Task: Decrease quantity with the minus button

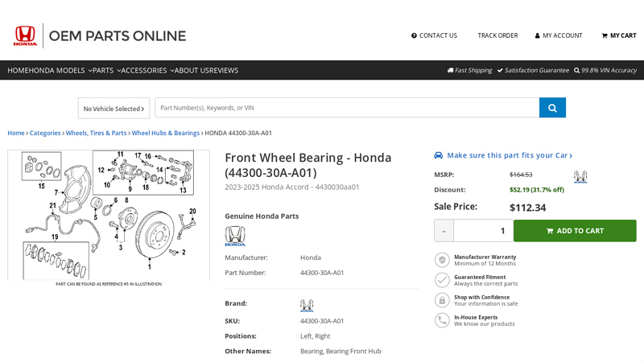Action: tap(444, 231)
